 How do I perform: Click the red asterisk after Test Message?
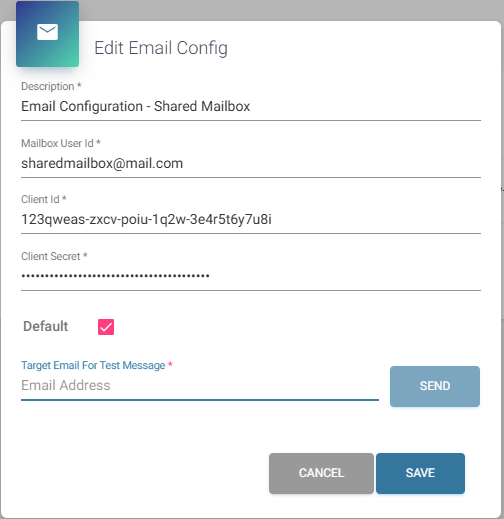click(170, 364)
